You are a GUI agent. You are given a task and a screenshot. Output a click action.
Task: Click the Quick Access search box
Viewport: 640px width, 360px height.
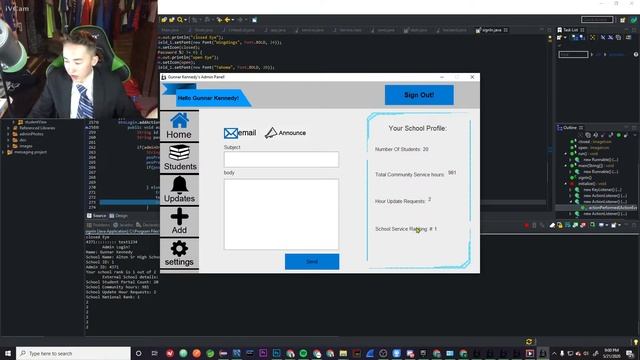tap(597, 20)
